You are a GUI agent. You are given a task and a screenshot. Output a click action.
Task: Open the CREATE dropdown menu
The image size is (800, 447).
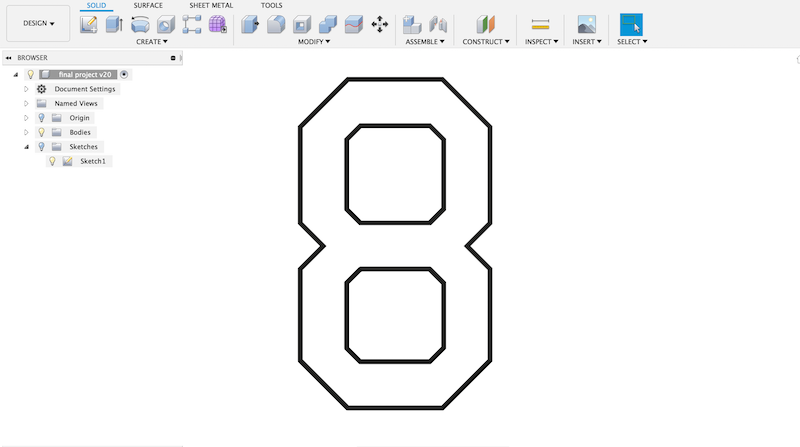[152, 41]
